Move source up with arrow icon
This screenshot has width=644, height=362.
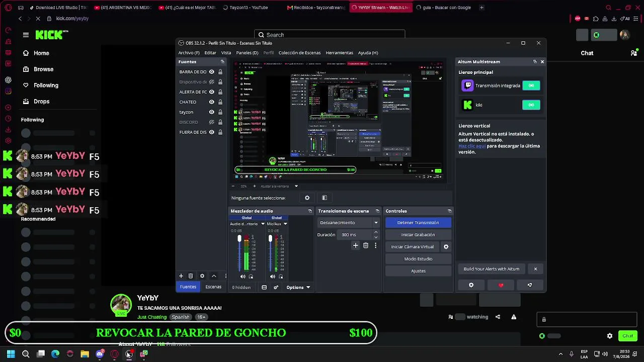point(214,276)
